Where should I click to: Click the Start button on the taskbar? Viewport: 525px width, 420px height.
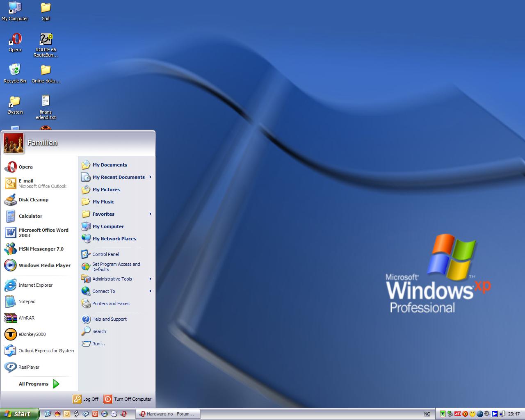click(19, 414)
